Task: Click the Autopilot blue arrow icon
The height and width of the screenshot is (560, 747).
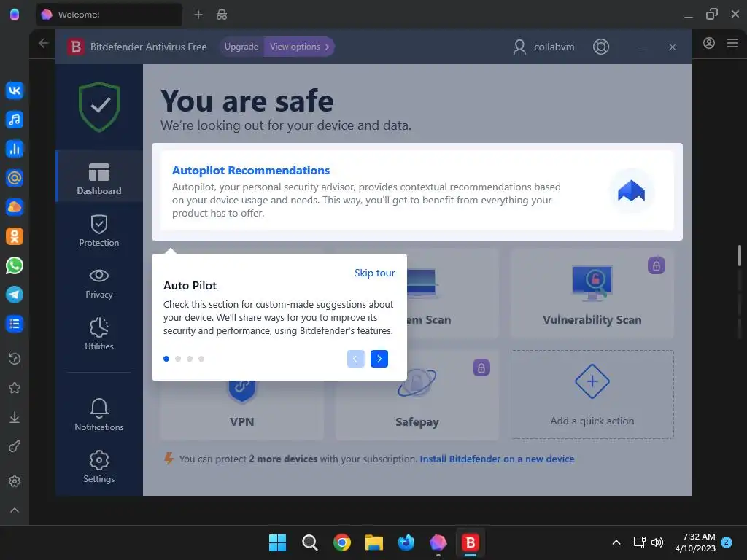Action: [631, 191]
